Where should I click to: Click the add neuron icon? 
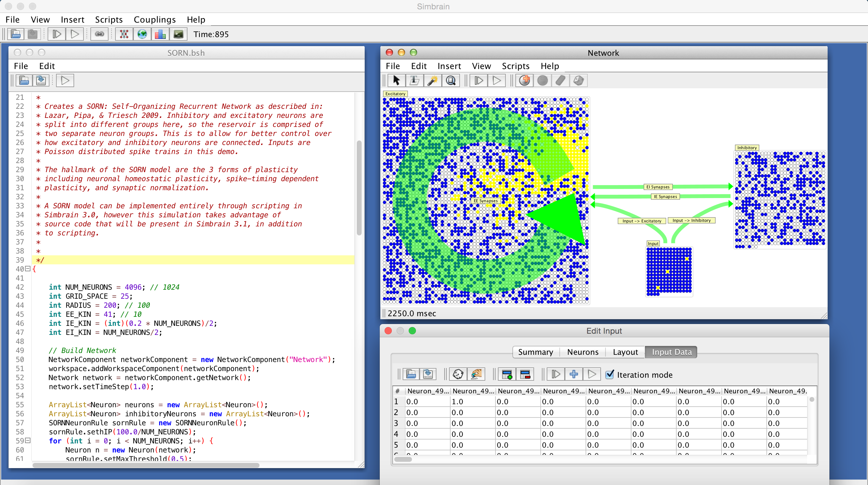524,80
